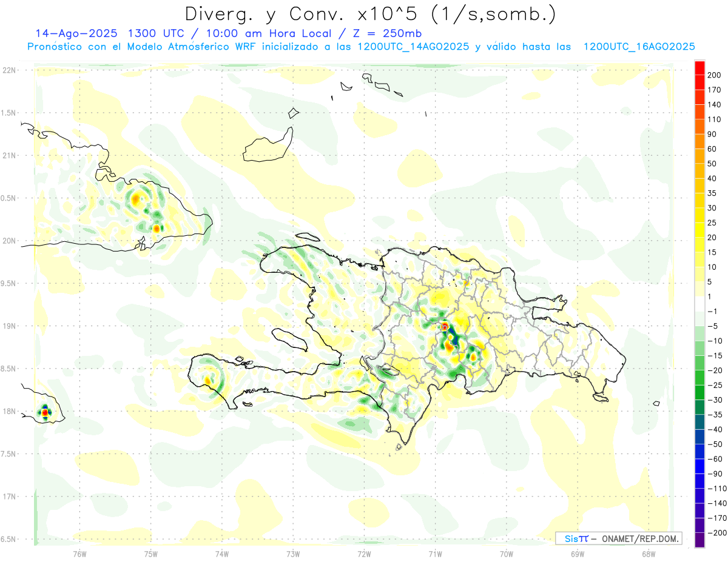Click the '22N' latitude label

pos(9,70)
